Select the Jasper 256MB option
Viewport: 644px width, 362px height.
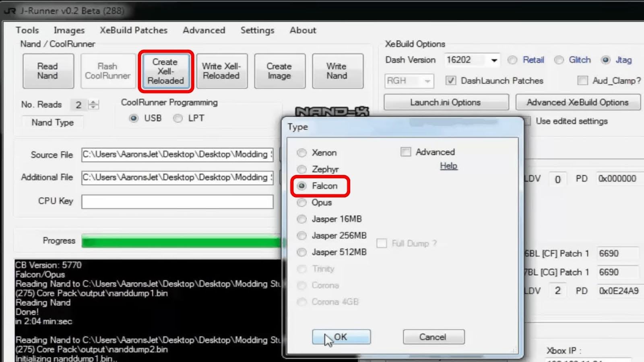(301, 236)
